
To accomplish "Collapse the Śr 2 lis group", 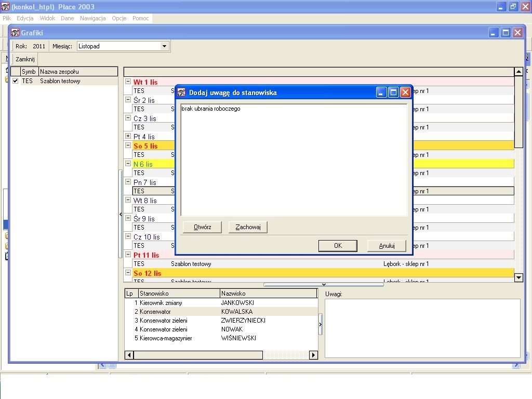I will (x=128, y=100).
